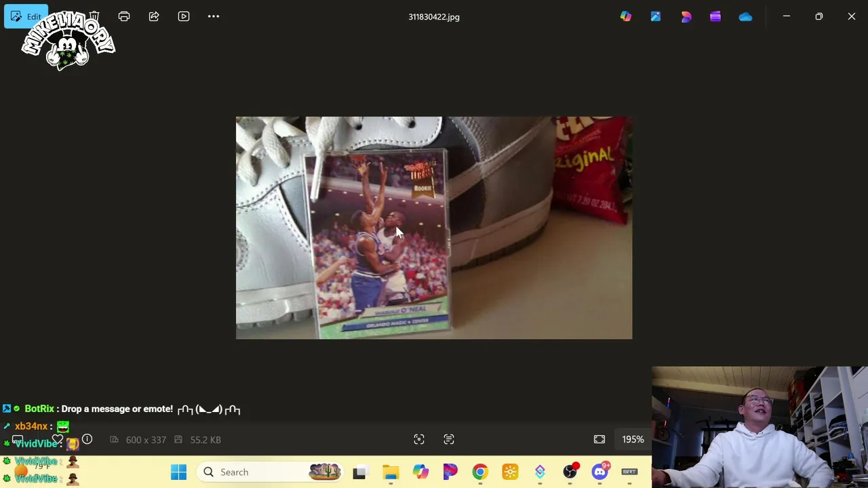Click the Edit image button

click(x=26, y=16)
